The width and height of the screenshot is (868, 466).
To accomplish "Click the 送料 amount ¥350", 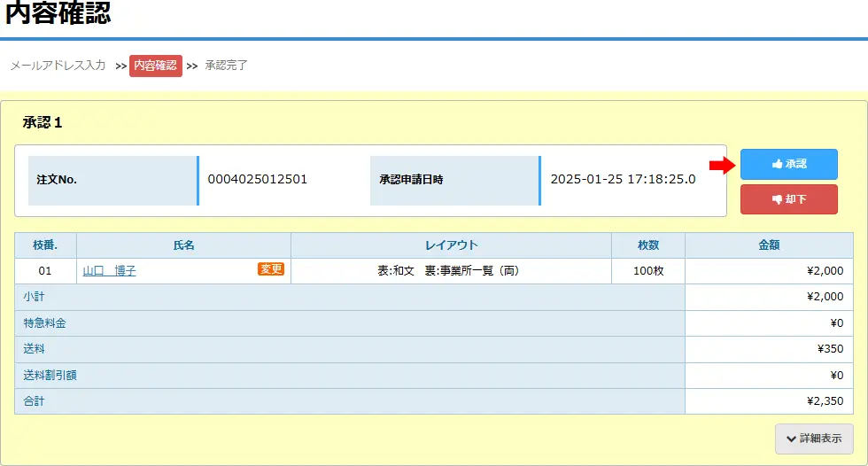I will point(830,349).
